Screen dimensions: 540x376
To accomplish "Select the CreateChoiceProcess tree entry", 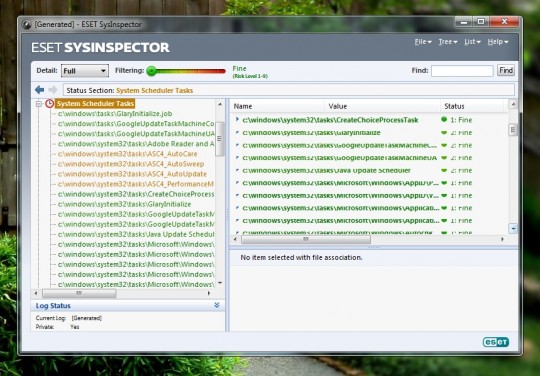I will click(136, 194).
